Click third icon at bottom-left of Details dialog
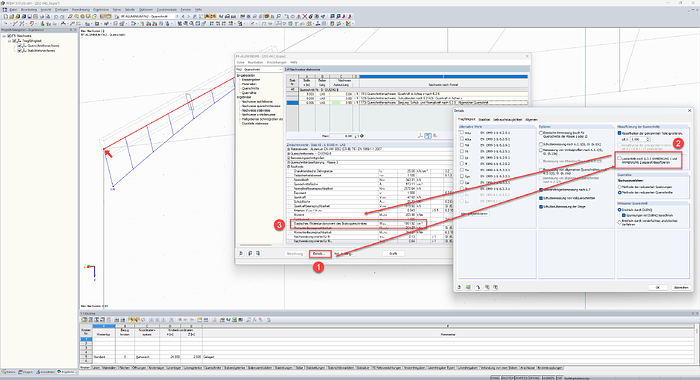 click(478, 287)
